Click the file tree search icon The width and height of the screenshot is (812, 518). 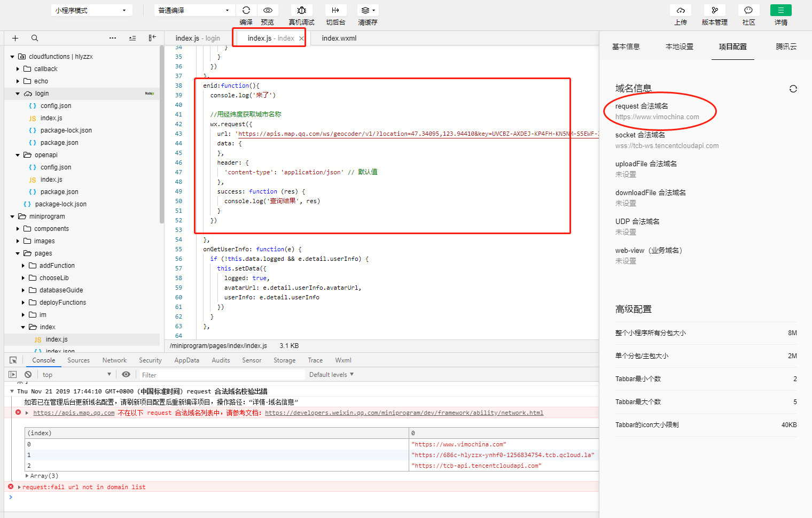(35, 38)
